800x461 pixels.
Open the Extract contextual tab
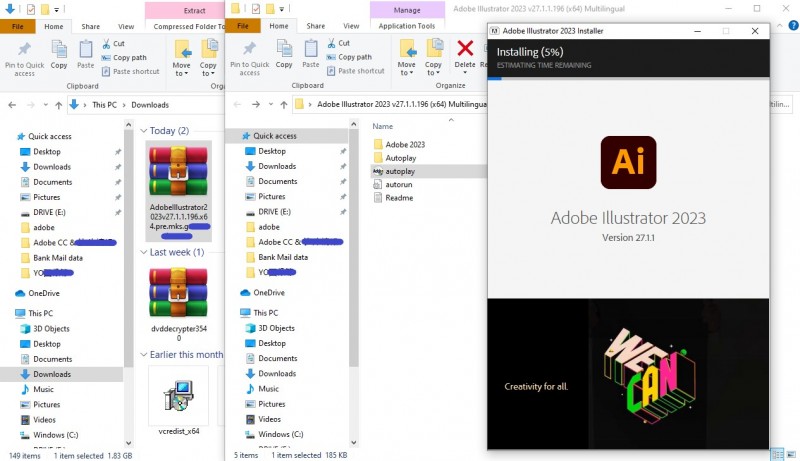coord(194,10)
